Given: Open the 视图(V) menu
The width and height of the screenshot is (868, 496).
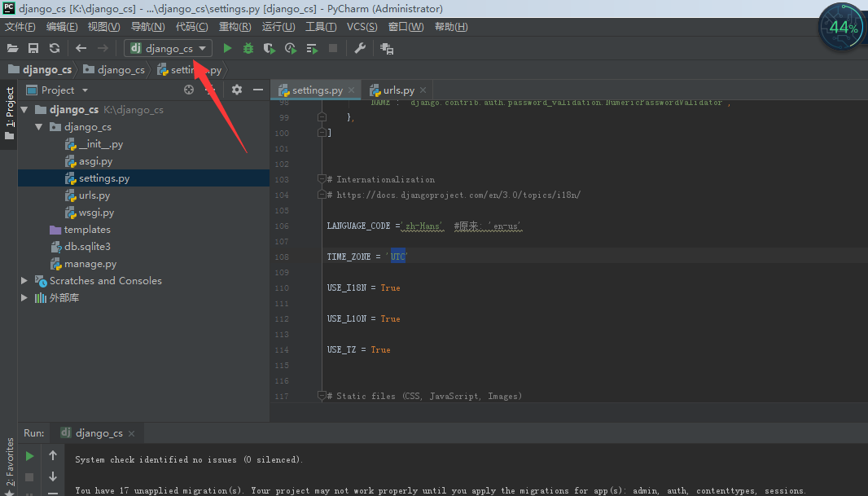Looking at the screenshot, I should [104, 27].
